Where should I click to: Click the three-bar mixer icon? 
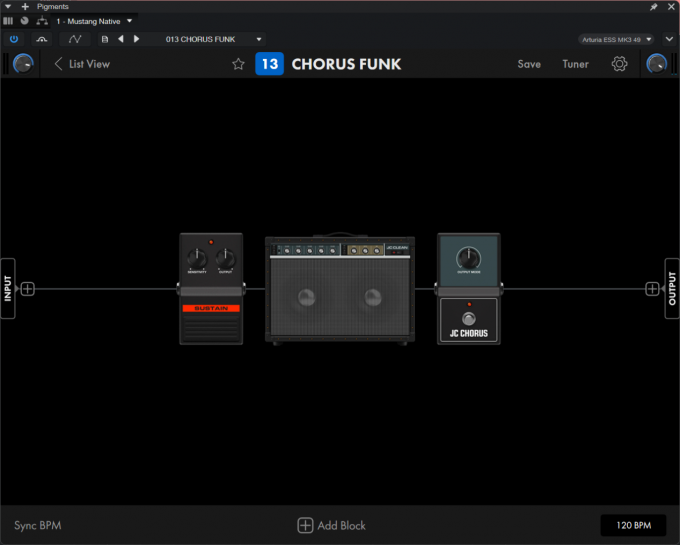pyautogui.click(x=8, y=21)
